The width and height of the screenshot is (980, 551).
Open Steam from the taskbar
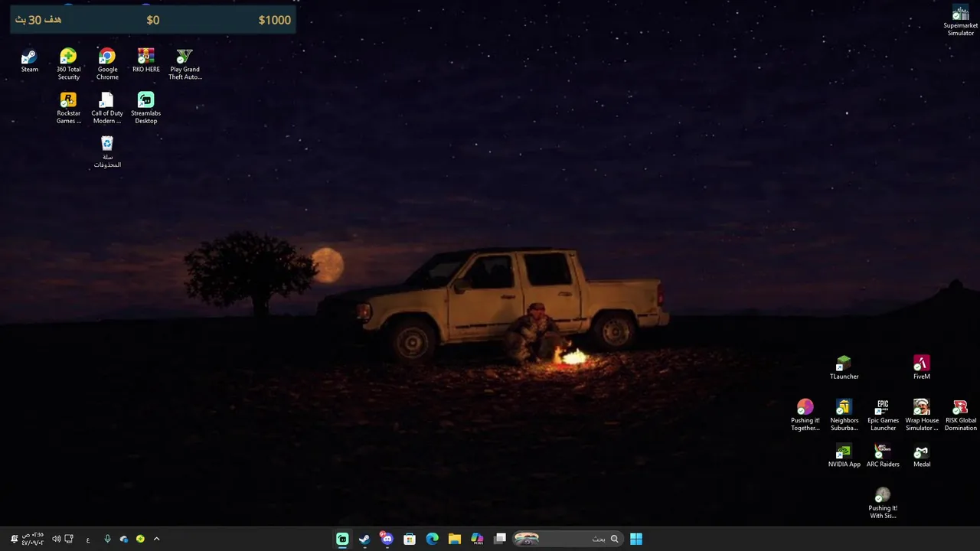click(x=364, y=539)
